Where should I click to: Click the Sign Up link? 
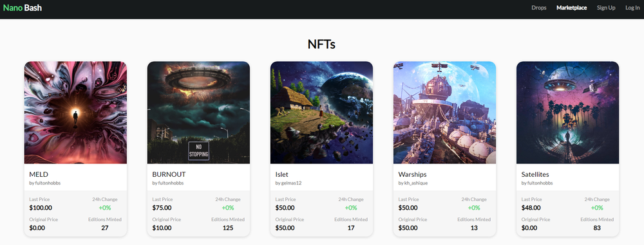pos(606,8)
